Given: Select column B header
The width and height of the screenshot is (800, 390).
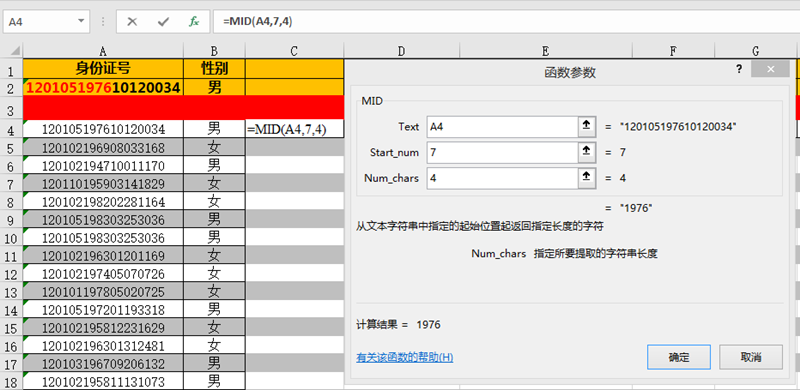Looking at the screenshot, I should tap(214, 51).
